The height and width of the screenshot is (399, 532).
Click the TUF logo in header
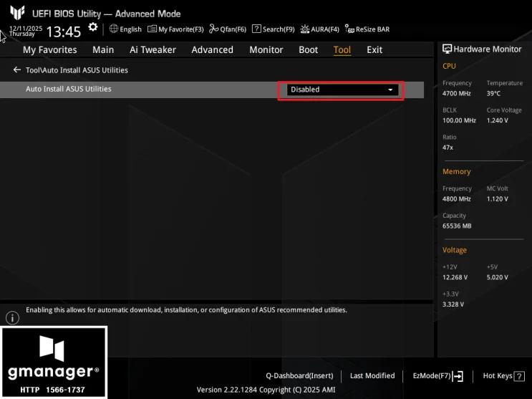coord(17,13)
